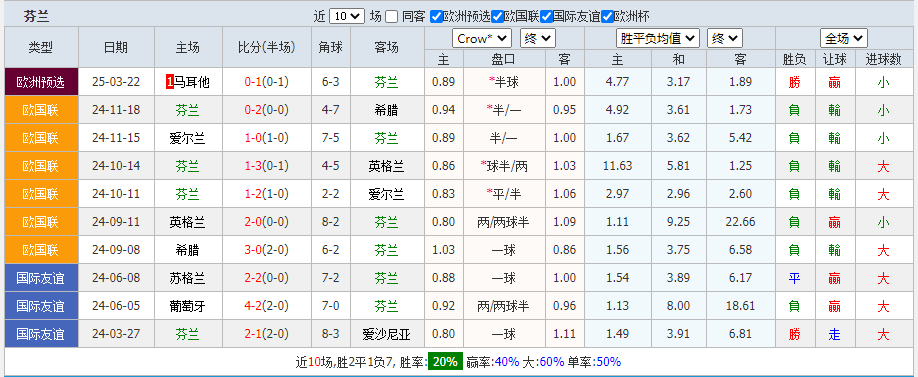The width and height of the screenshot is (918, 377).
Task: Open the 马耳他 home team link
Action: click(x=191, y=82)
